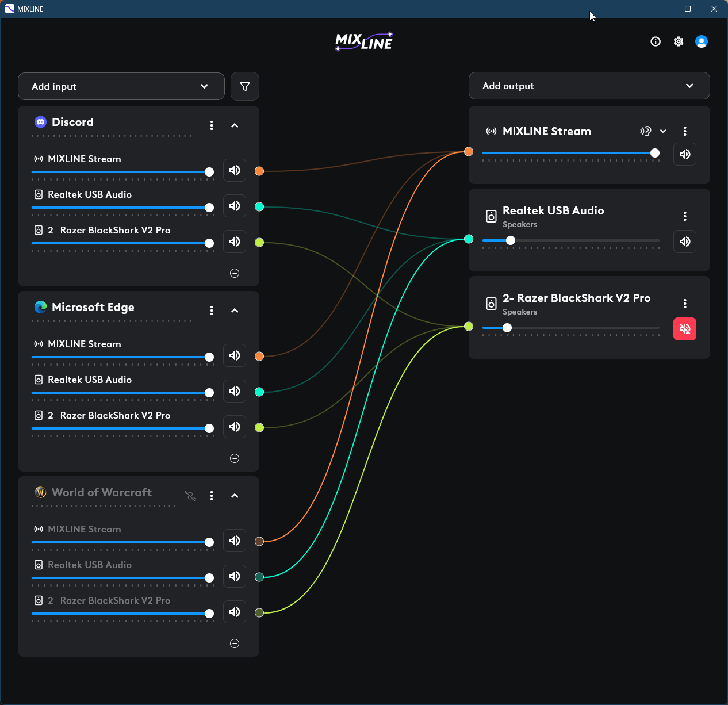Click the World of Warcraft unlink icon

pos(190,496)
